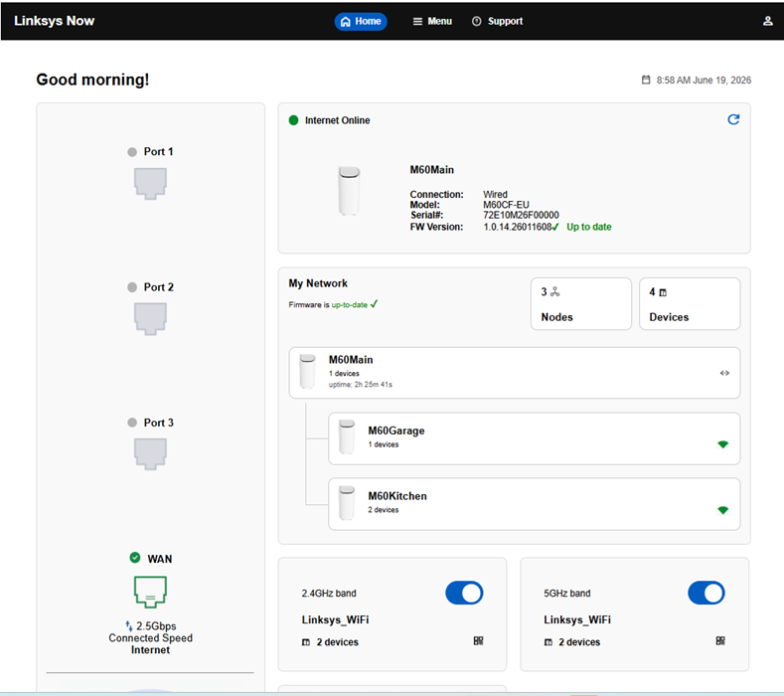Click the grey status dot beside Port 1
The image size is (784, 696).
(132, 151)
